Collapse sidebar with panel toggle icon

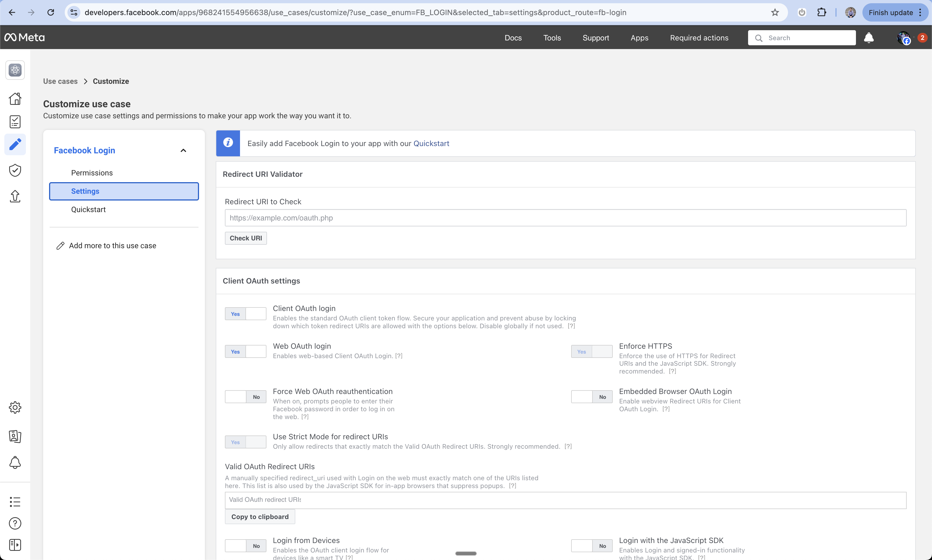tap(15, 545)
